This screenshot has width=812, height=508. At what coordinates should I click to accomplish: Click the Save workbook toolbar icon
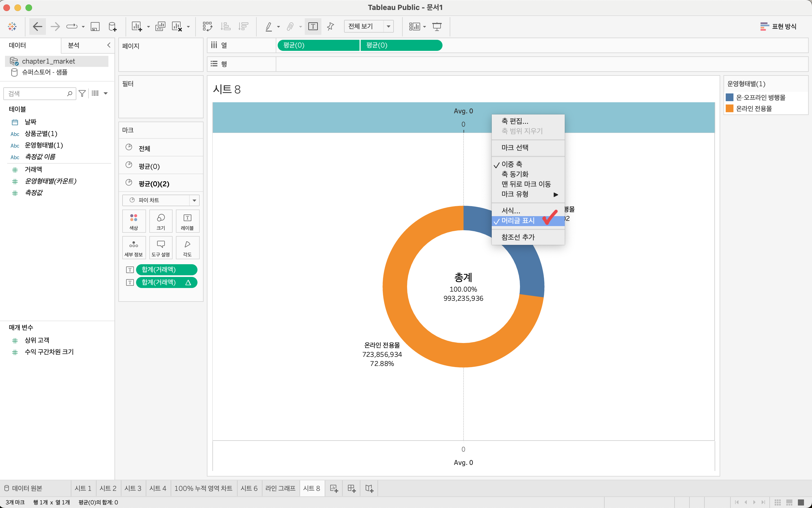coord(95,26)
